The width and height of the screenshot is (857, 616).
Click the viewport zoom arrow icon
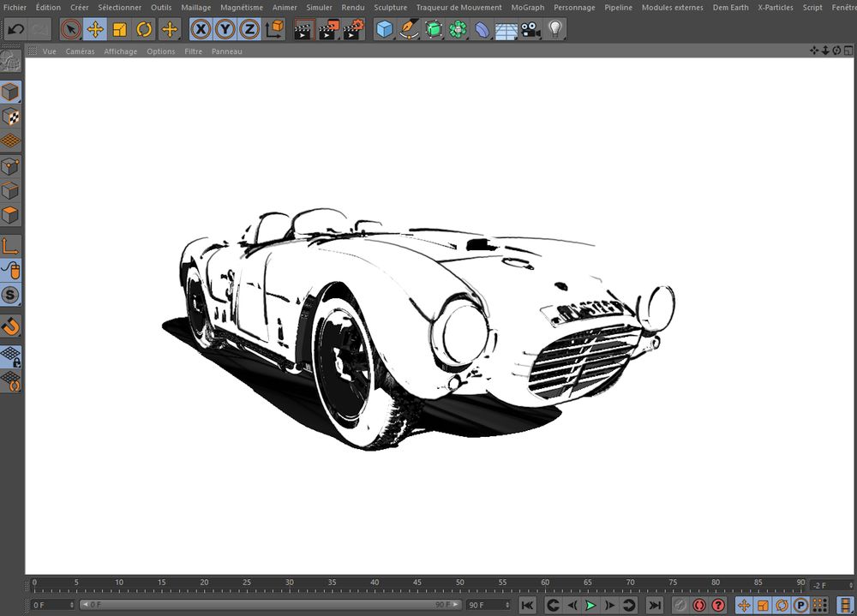(825, 51)
